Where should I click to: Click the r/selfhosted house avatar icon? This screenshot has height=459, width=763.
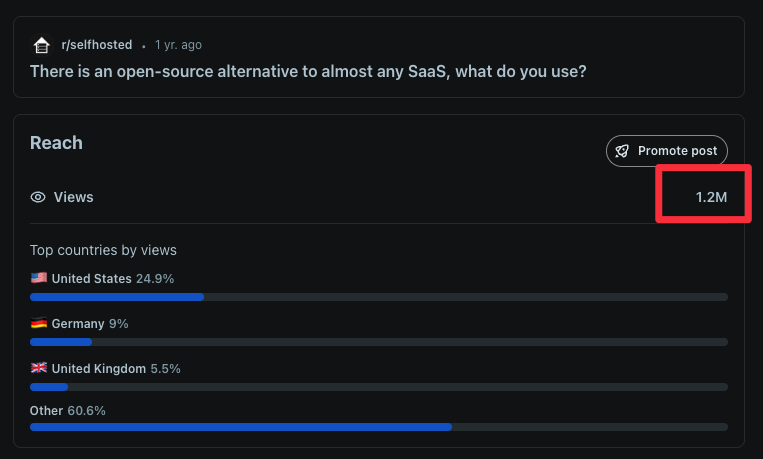[41, 45]
